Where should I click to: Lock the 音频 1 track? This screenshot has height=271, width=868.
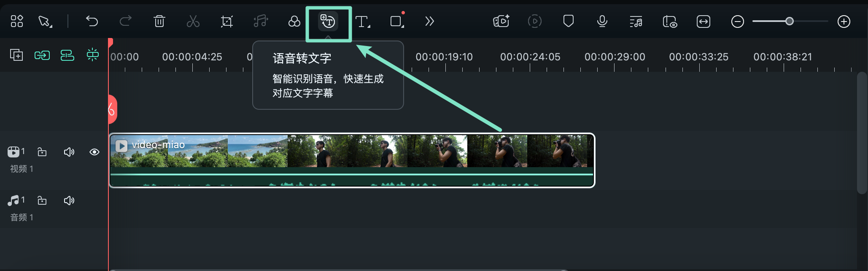42,200
